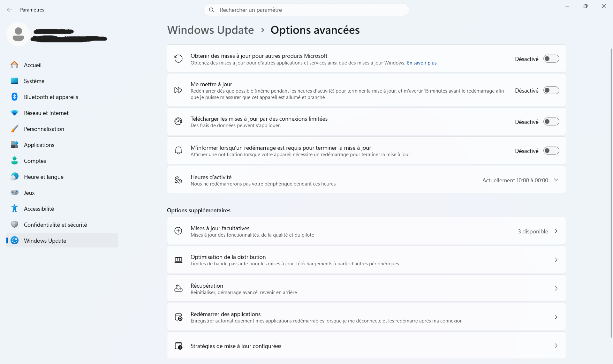Click the user profile avatar
The image size is (613, 364).
pyautogui.click(x=18, y=34)
